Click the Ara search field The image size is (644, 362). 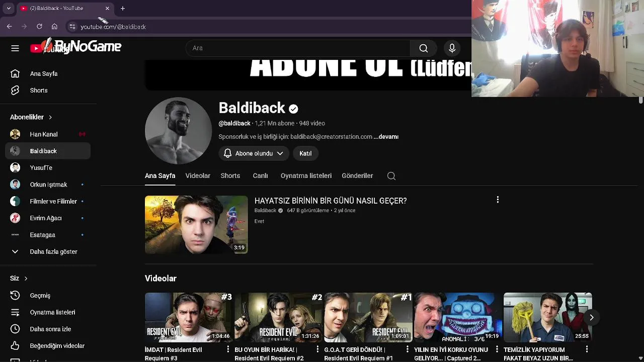298,48
